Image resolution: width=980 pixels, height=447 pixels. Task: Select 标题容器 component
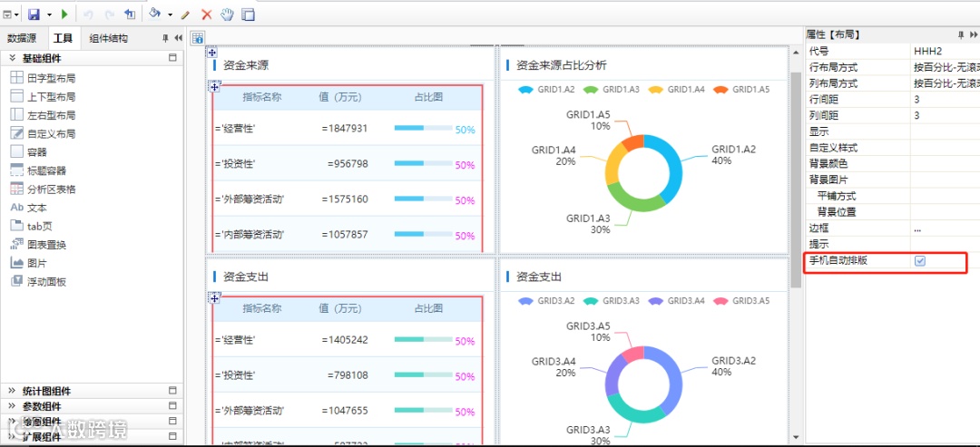tap(39, 170)
